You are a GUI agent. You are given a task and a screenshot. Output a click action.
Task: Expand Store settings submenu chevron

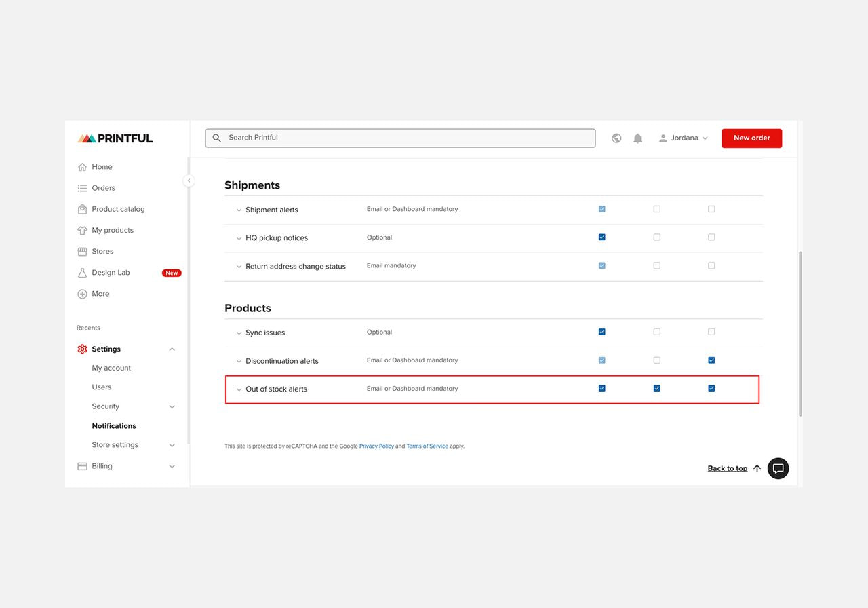172,446
